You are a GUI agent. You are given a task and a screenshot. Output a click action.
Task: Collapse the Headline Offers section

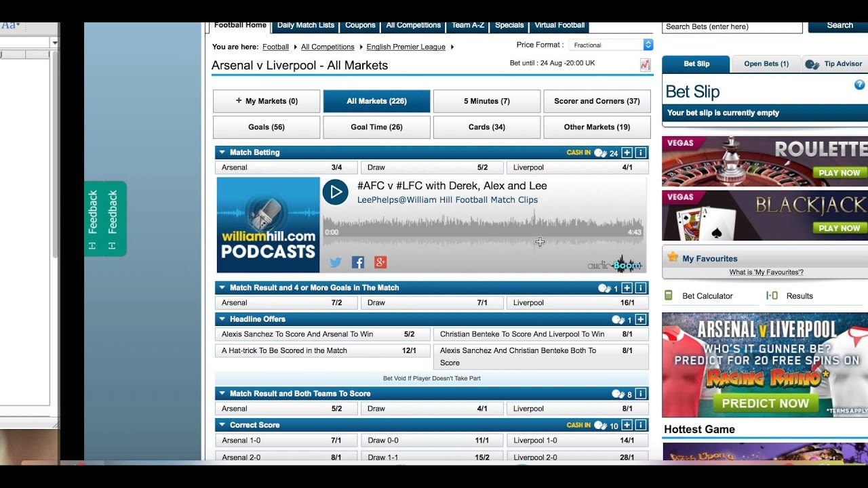pyautogui.click(x=222, y=319)
